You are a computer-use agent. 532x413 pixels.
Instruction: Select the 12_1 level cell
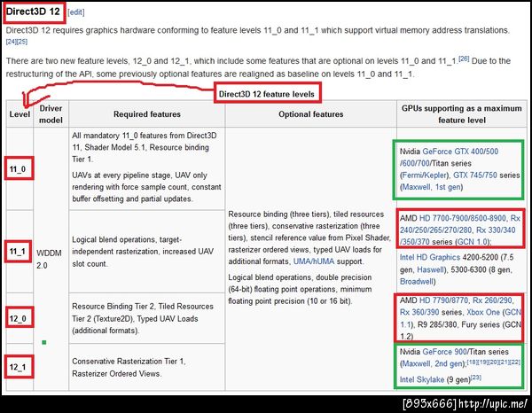pos(18,367)
